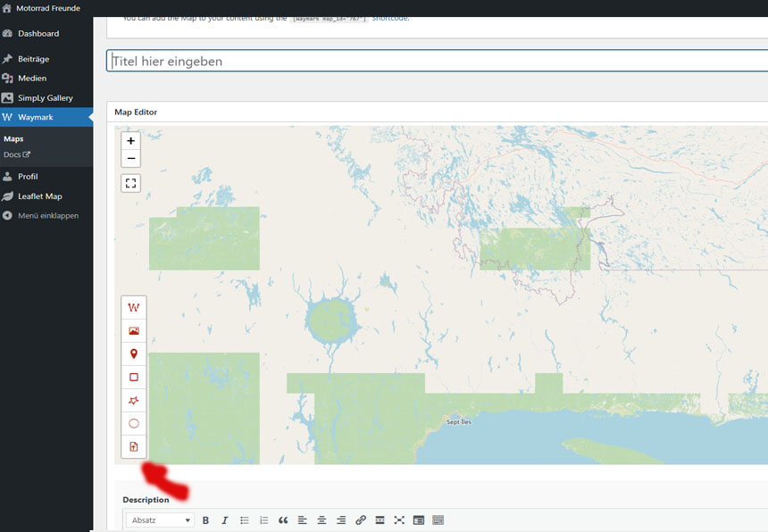This screenshot has height=532, width=768.
Task: Click the map zoom in plus button
Action: click(131, 141)
